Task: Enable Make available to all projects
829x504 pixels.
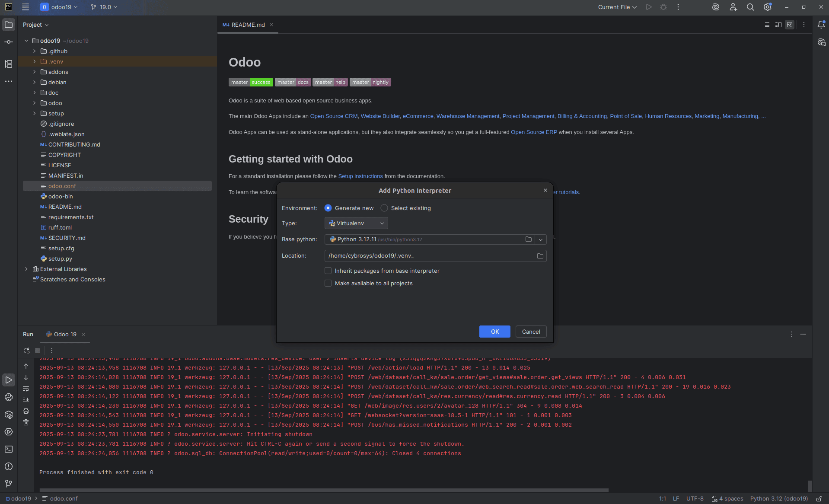Action: tap(328, 283)
